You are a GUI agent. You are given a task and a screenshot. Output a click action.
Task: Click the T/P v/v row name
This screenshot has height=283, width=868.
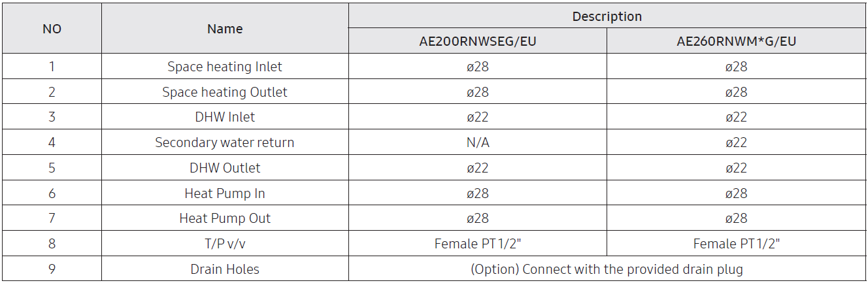pyautogui.click(x=225, y=244)
